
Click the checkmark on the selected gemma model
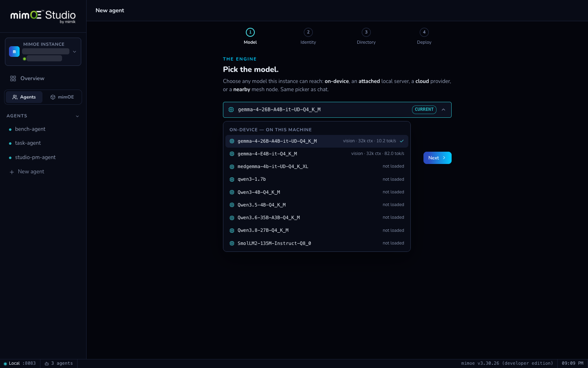pyautogui.click(x=402, y=141)
